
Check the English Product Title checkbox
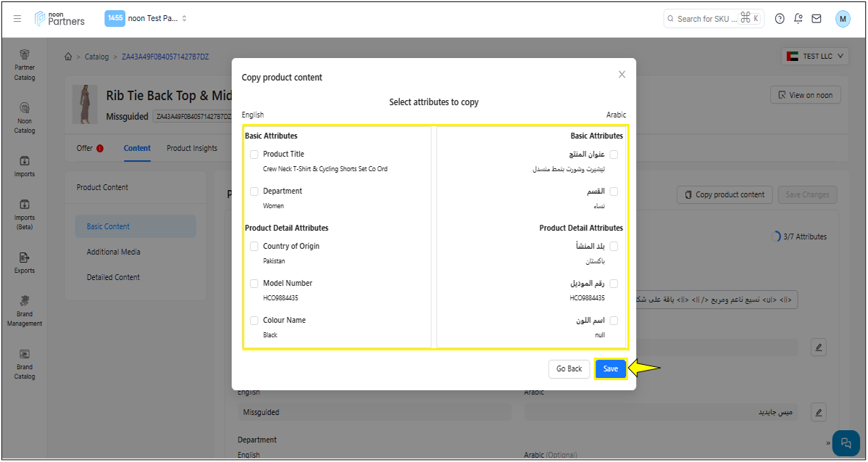tap(254, 154)
